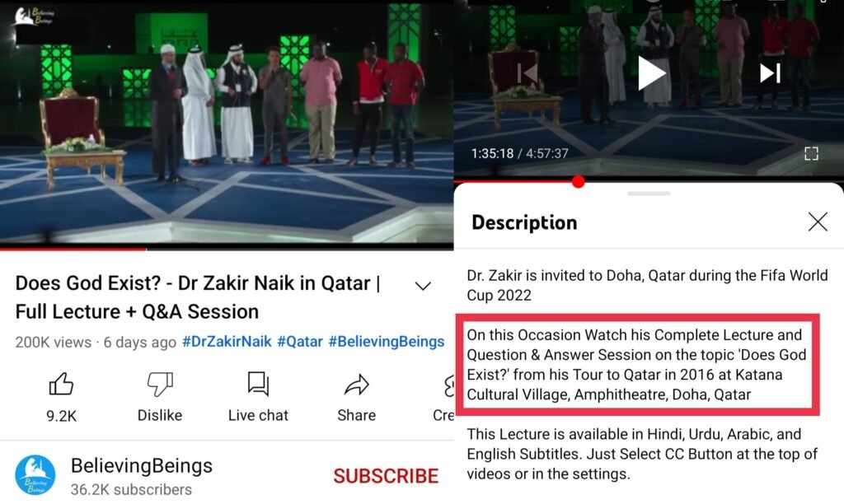Go to previous video icon

(527, 73)
